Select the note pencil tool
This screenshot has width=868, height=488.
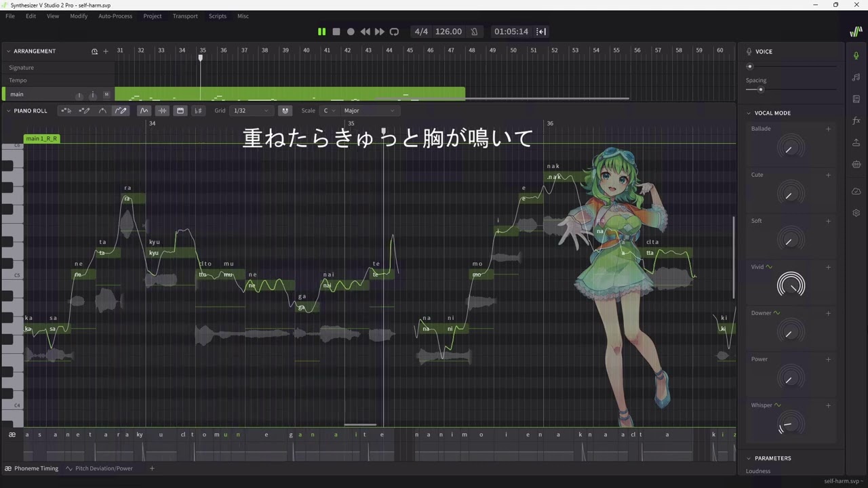(x=84, y=110)
